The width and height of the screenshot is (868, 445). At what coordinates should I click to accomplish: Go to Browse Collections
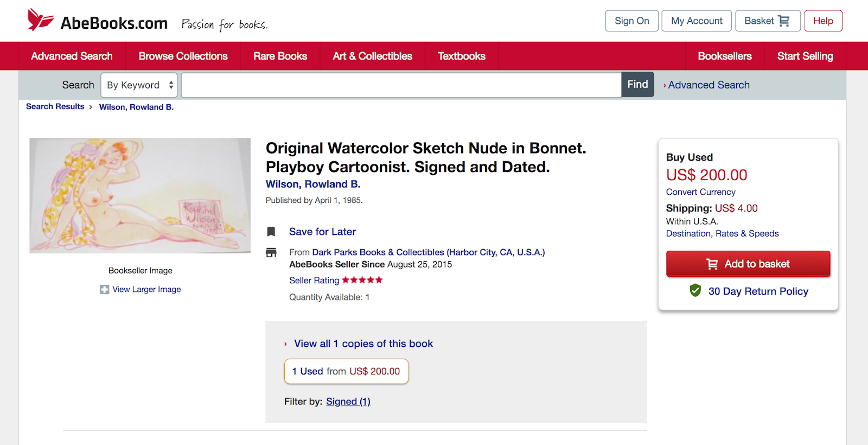(x=183, y=56)
